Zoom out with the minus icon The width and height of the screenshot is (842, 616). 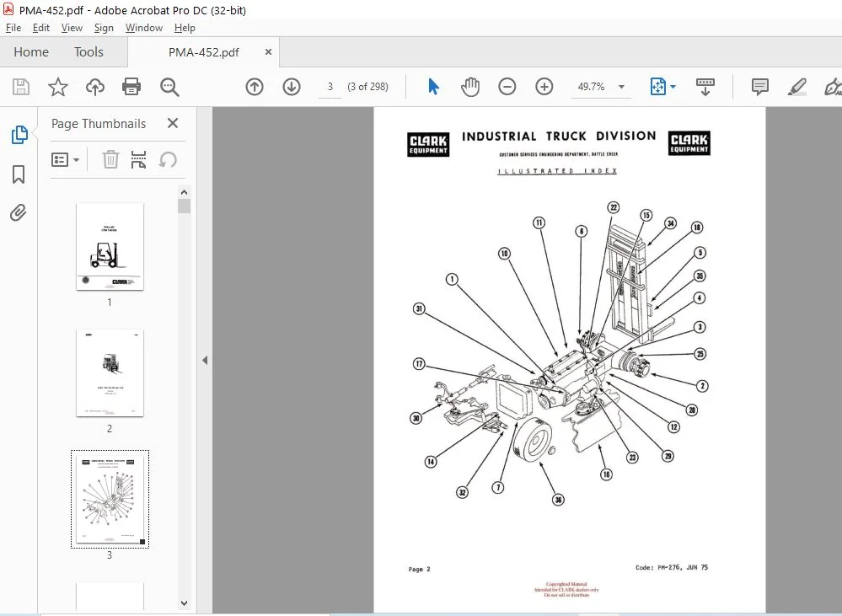pos(507,87)
